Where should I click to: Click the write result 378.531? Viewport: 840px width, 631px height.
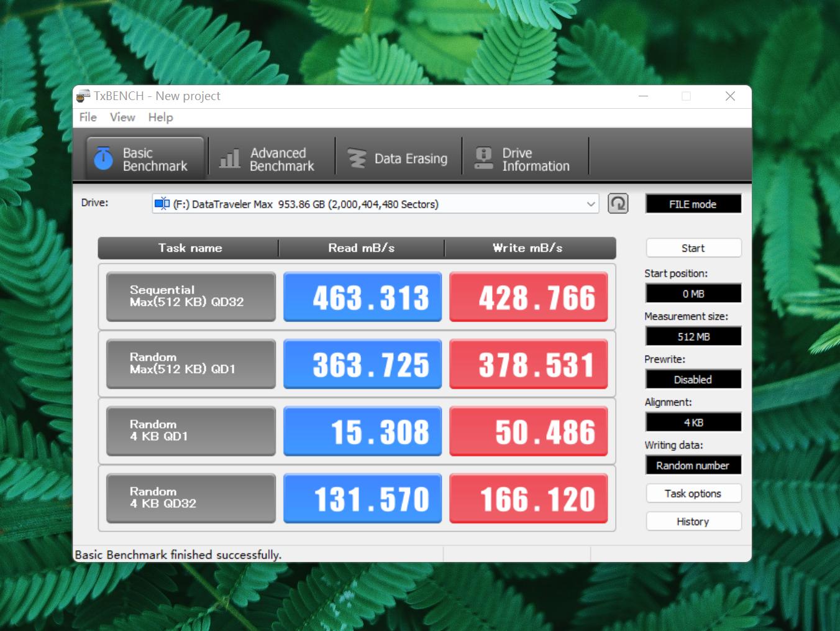[x=529, y=364]
